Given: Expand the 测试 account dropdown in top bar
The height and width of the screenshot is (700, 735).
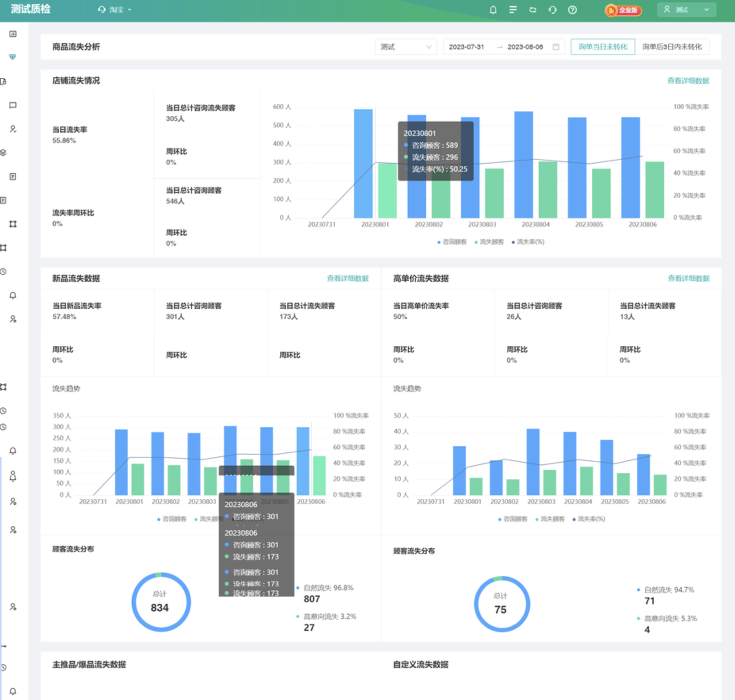Looking at the screenshot, I should [686, 9].
